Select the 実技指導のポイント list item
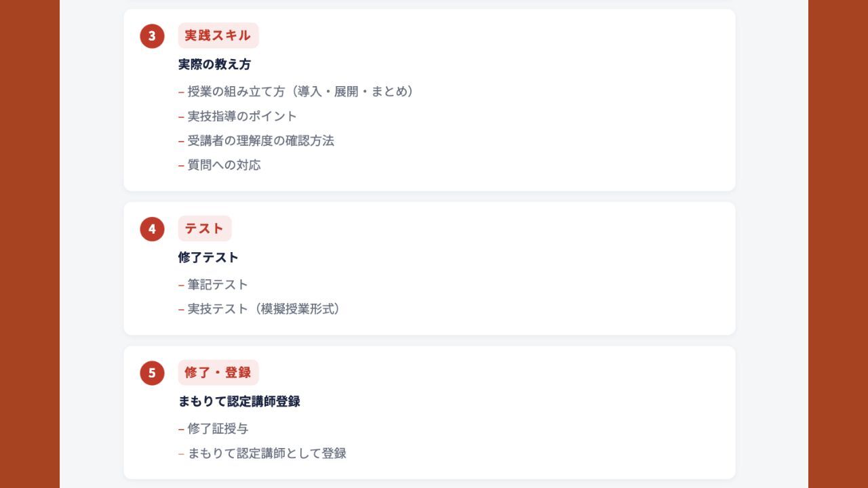Image resolution: width=868 pixels, height=488 pixels. (x=242, y=116)
